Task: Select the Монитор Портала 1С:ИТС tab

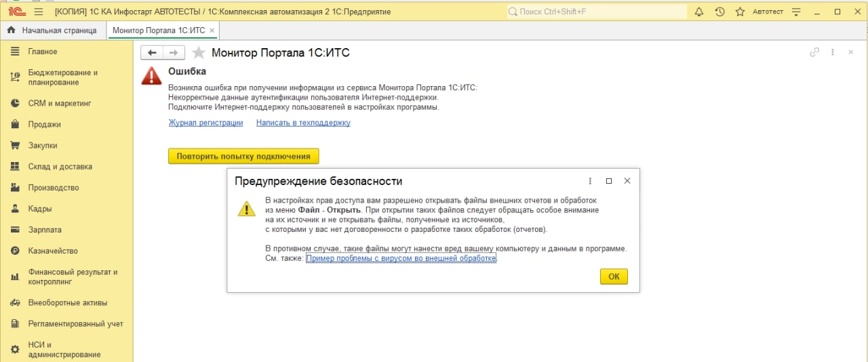Action: pyautogui.click(x=158, y=31)
